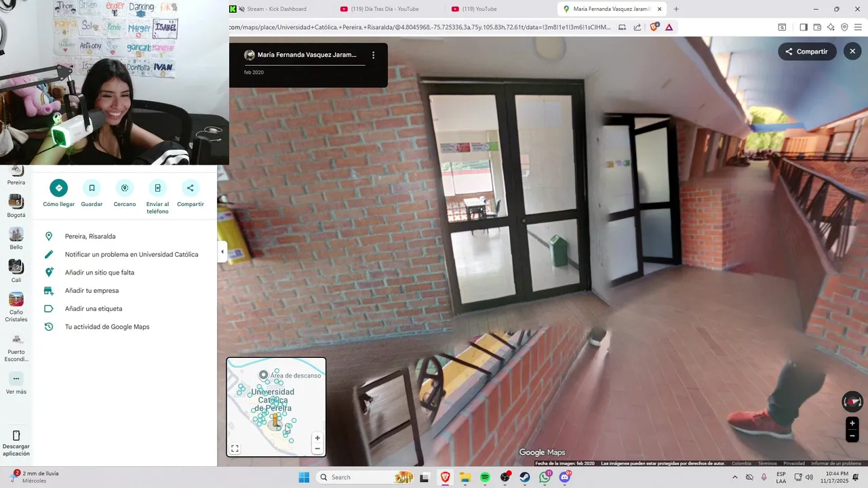This screenshot has width=868, height=488.
Task: Open the photo options three-dot menu
Action: (x=373, y=55)
